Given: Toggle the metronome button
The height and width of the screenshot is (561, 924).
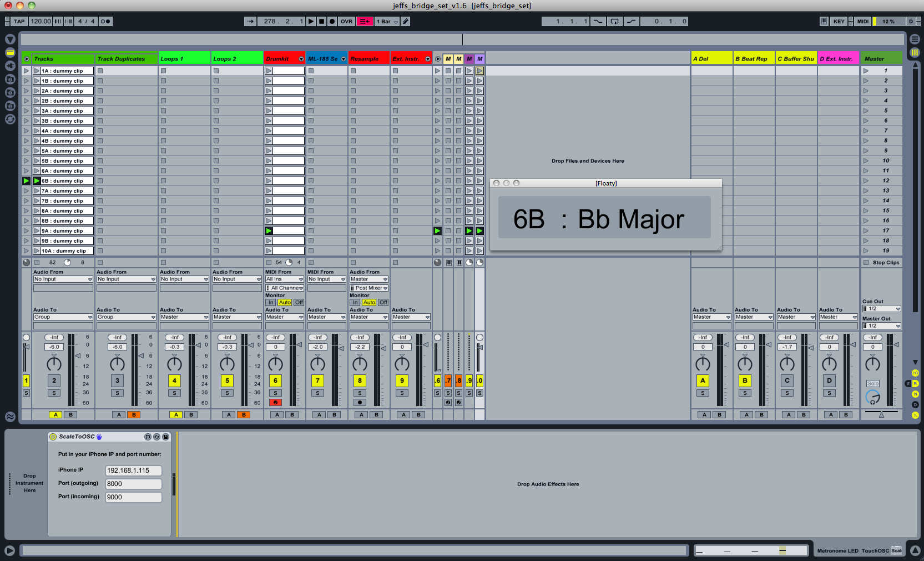Looking at the screenshot, I should tap(105, 21).
